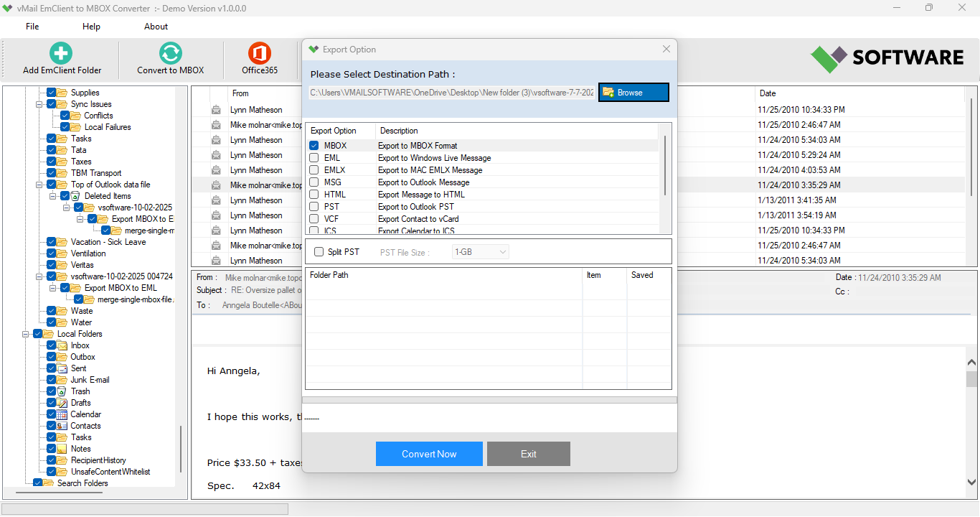This screenshot has width=980, height=517.
Task: Open the PST File Size dropdown
Action: (x=481, y=252)
